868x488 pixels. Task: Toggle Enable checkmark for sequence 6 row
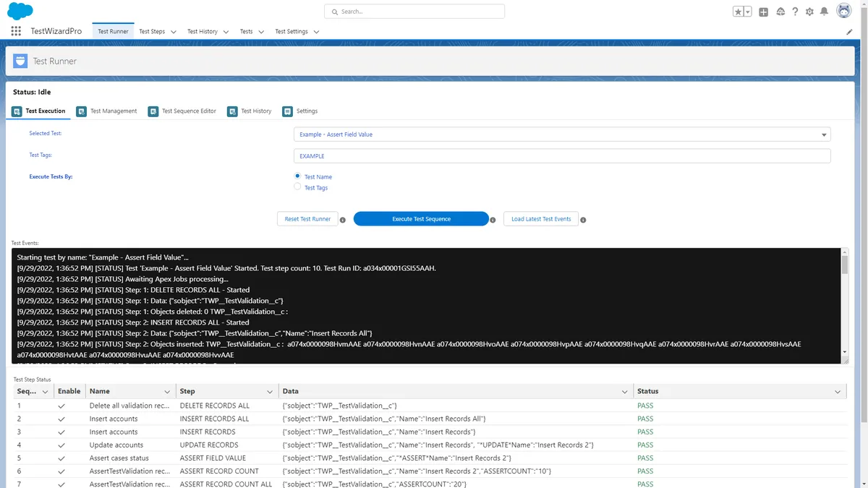pos(61,471)
